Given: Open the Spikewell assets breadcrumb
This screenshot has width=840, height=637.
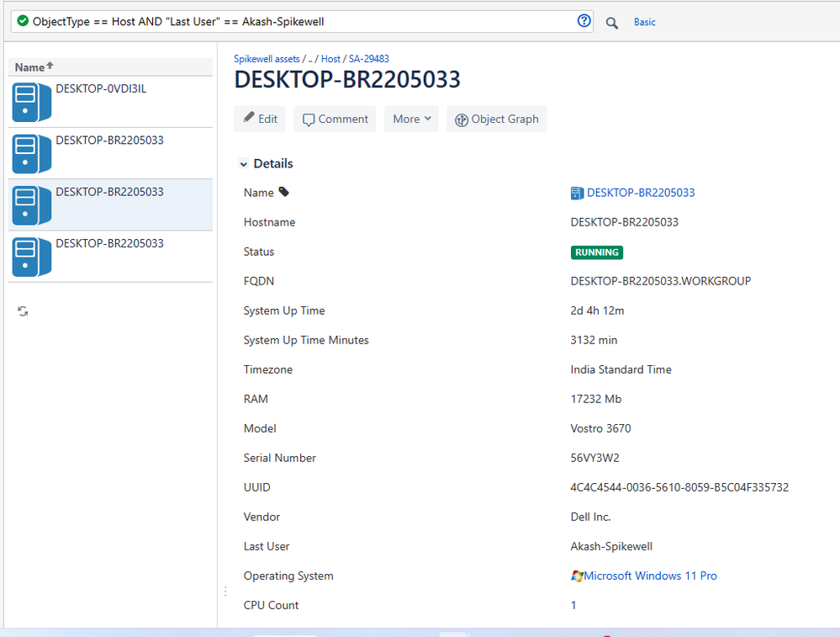Looking at the screenshot, I should click(267, 59).
